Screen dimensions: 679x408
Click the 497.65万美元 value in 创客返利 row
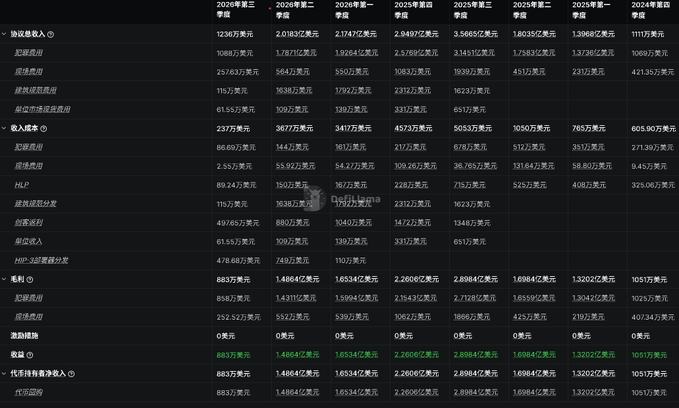(238, 223)
